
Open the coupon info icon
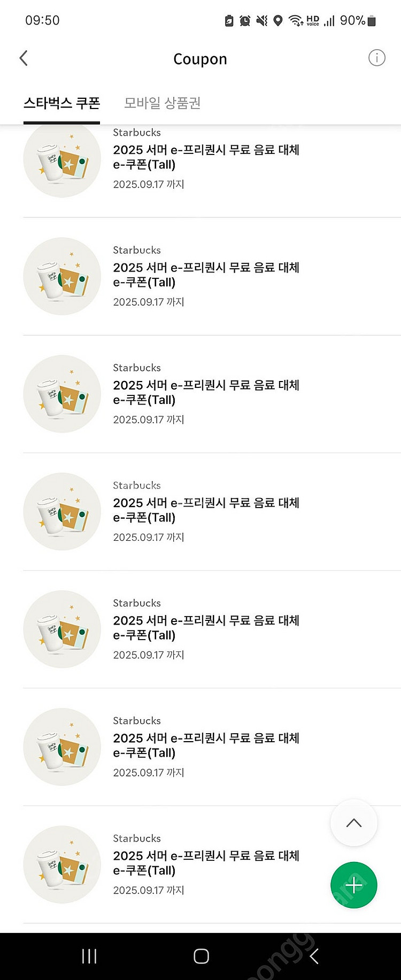tap(376, 58)
